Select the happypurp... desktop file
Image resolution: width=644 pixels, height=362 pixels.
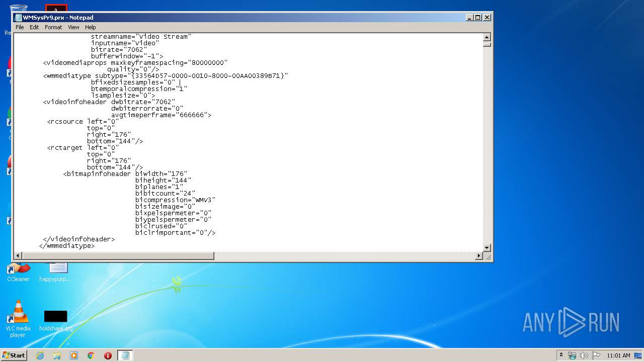click(x=55, y=272)
